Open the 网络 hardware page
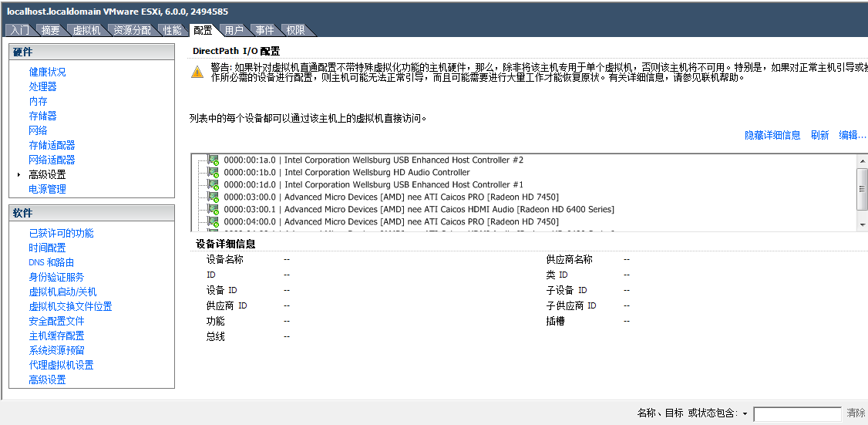868x425 pixels. [39, 130]
